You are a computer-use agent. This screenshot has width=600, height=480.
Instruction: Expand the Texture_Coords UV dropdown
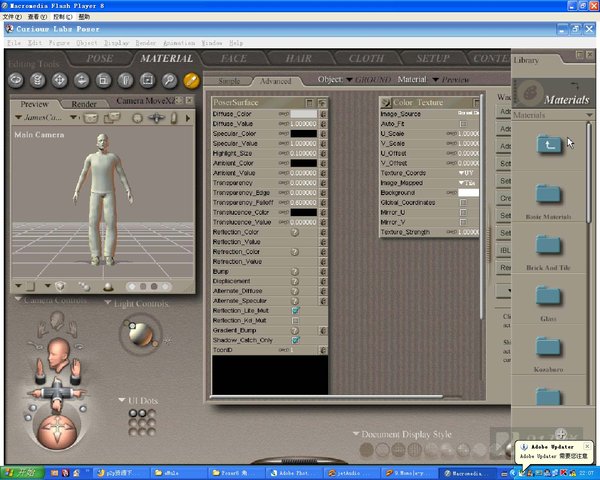coord(466,173)
